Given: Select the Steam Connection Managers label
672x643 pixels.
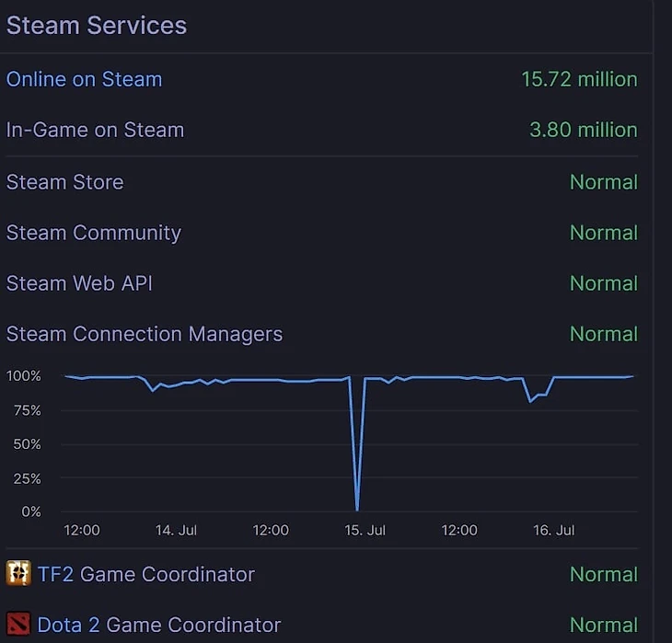Looking at the screenshot, I should coord(145,334).
